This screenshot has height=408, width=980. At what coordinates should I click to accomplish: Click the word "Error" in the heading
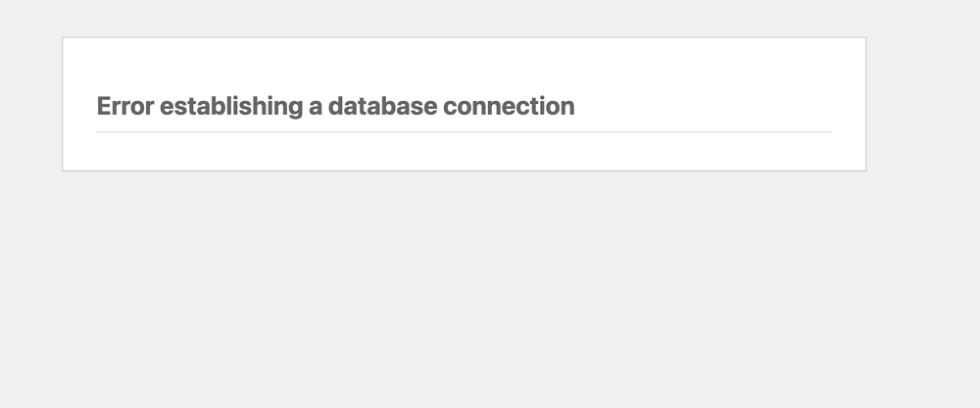point(125,106)
